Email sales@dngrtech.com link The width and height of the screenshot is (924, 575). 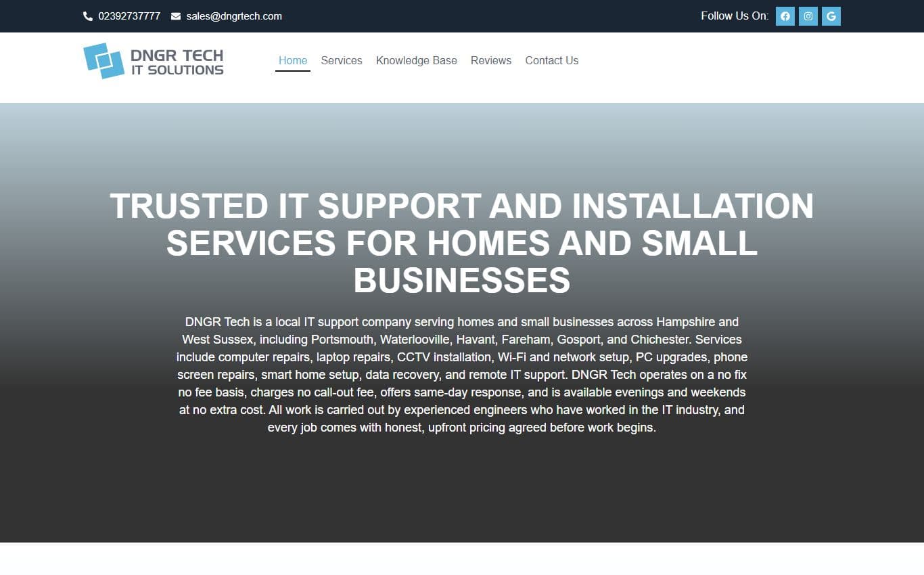coord(234,16)
